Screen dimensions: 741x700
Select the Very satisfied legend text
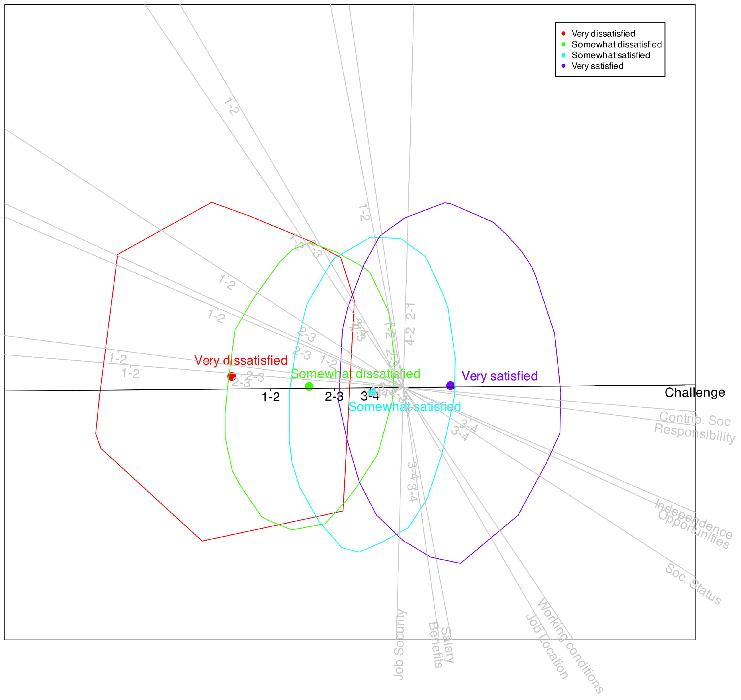(x=597, y=66)
